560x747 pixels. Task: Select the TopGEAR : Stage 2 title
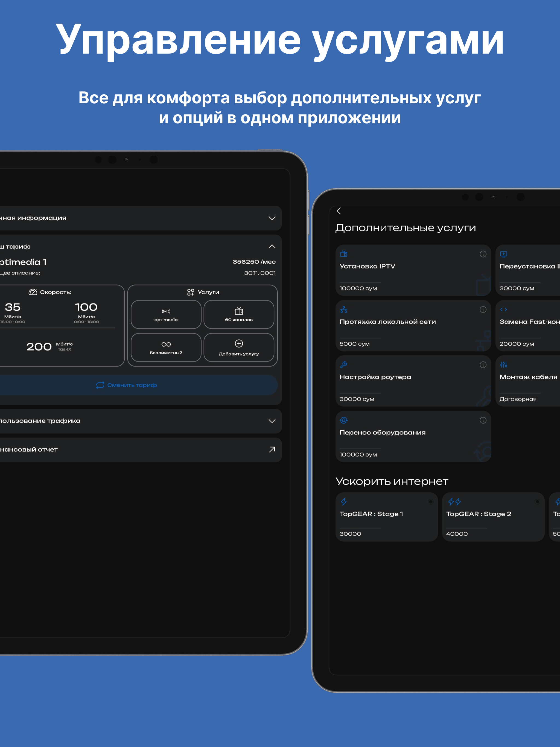pos(479,514)
